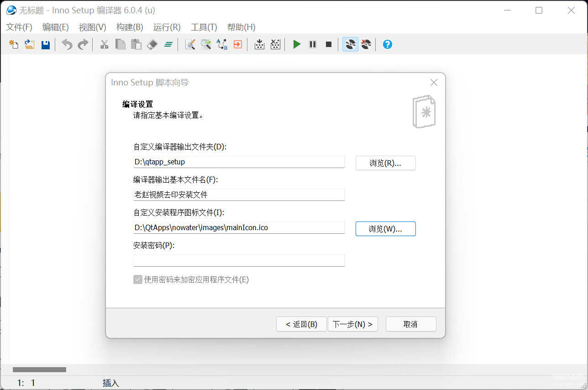This screenshot has width=588, height=390.
Task: Go back with < 返回(B) button
Action: coord(301,324)
